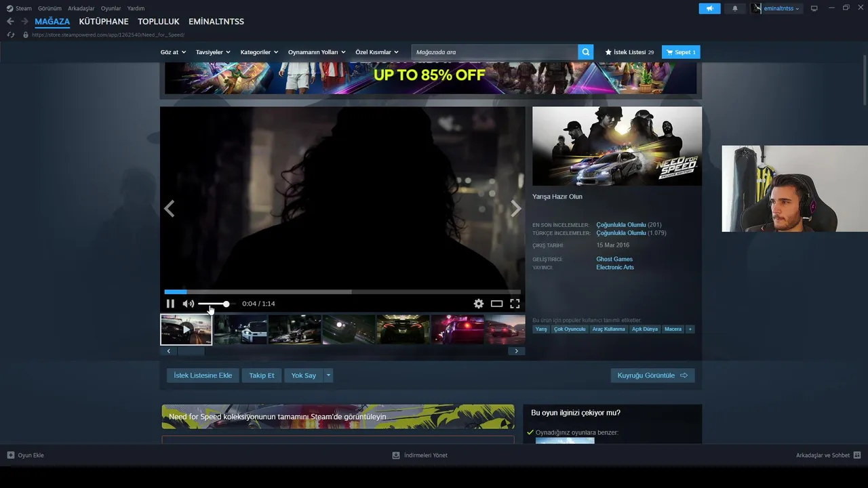This screenshot has width=868, height=488.
Task: Expand the Yok Say options arrow
Action: (328, 375)
